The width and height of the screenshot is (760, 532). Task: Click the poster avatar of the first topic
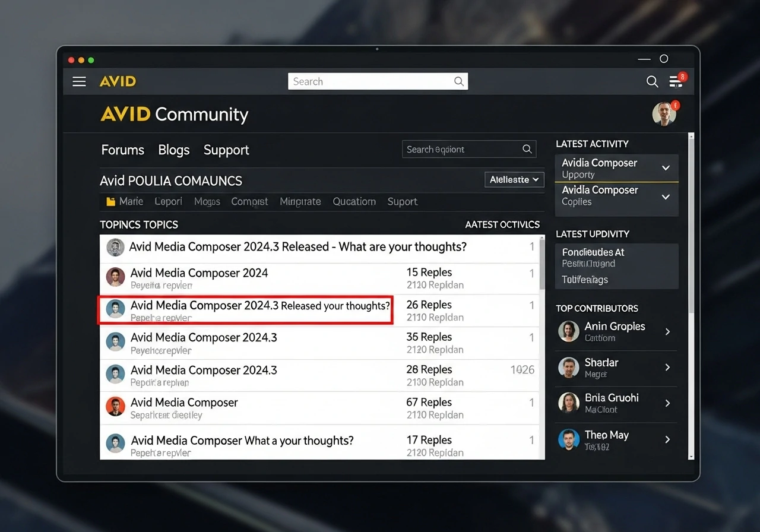(115, 247)
